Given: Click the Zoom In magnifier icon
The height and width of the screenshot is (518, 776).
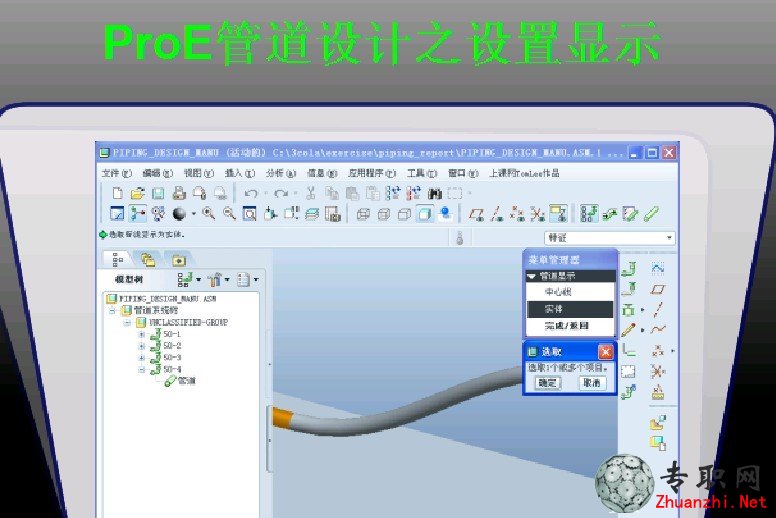Looking at the screenshot, I should 209,214.
